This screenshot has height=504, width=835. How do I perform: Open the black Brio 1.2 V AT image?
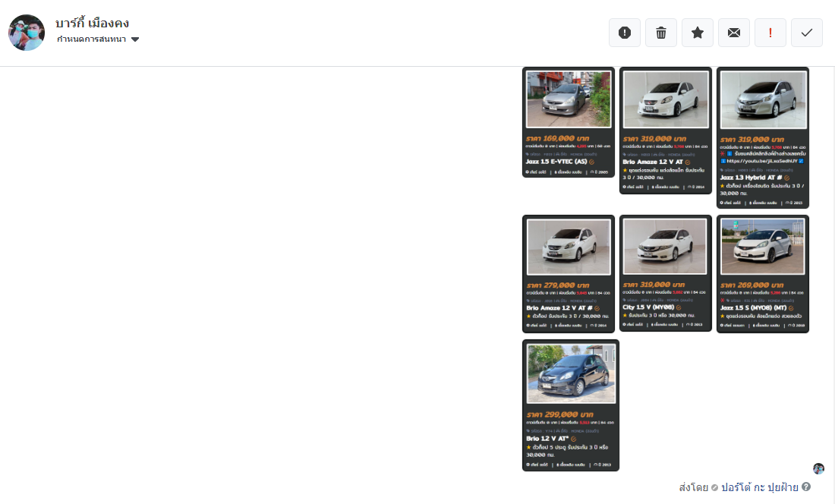pyautogui.click(x=571, y=405)
